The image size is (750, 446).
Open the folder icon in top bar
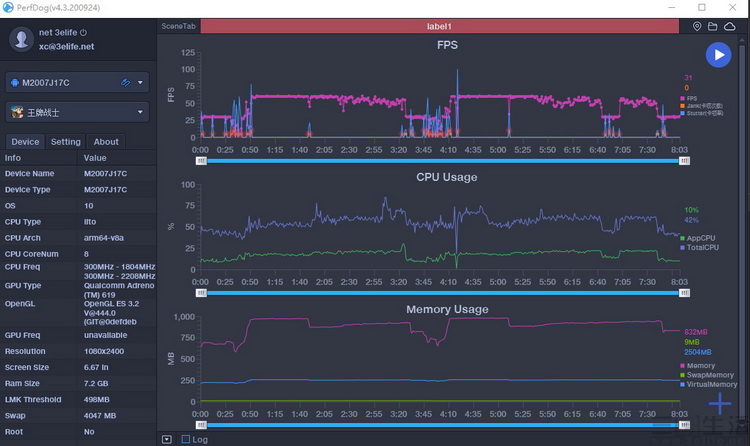pos(713,26)
